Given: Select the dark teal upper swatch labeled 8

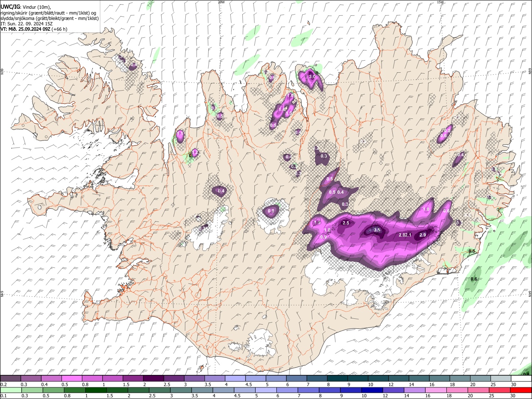Looking at the screenshot, I should tap(337, 379).
